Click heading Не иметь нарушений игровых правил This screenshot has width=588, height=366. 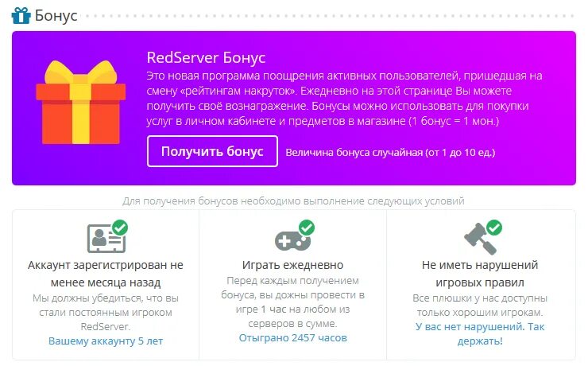[480, 274]
